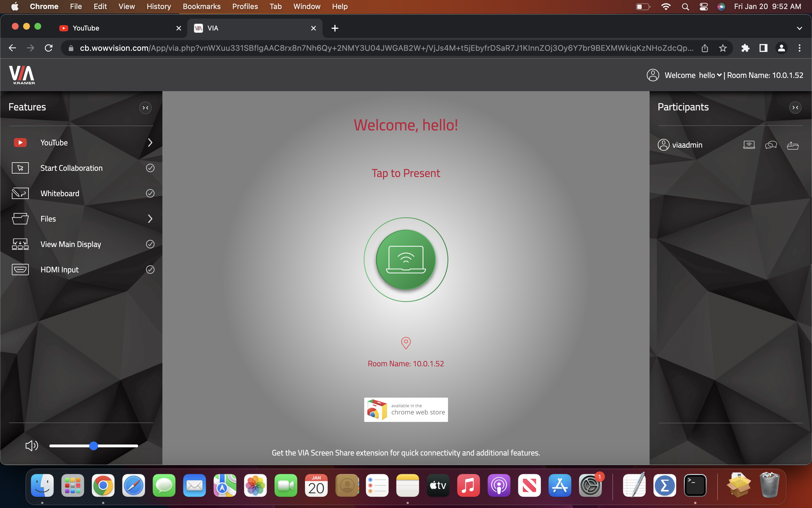Toggle the View Main Display checkmark
This screenshot has height=508, width=812.
150,244
